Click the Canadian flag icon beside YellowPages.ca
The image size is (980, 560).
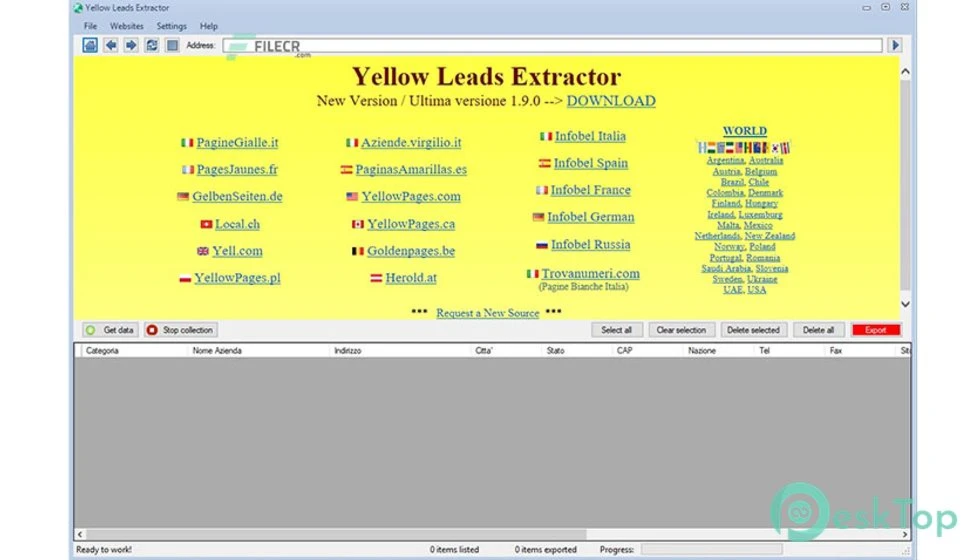tap(358, 224)
